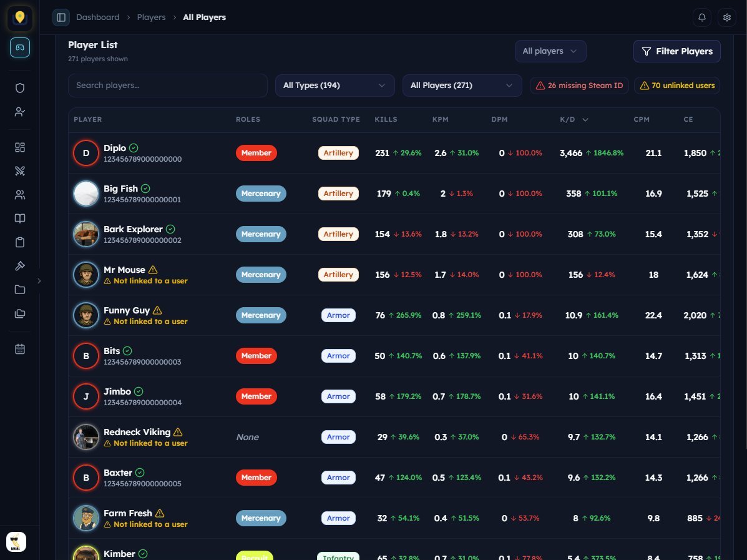The image size is (747, 560).
Task: Open the shield section in sidebar
Action: [x=19, y=88]
